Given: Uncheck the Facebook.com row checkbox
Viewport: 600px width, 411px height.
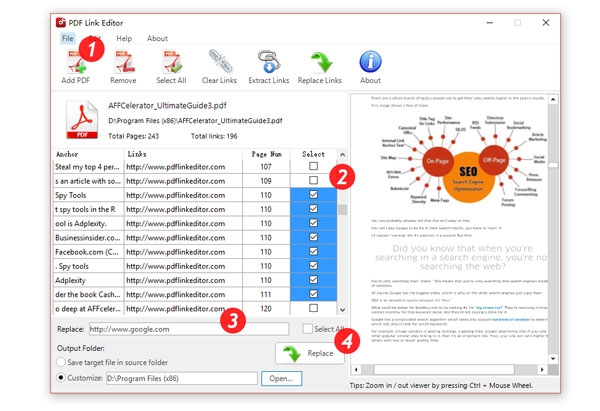Looking at the screenshot, I should tap(313, 251).
